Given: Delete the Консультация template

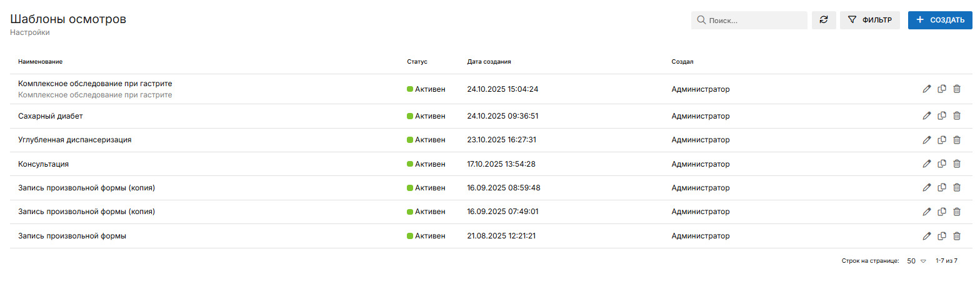Looking at the screenshot, I should coord(957,164).
